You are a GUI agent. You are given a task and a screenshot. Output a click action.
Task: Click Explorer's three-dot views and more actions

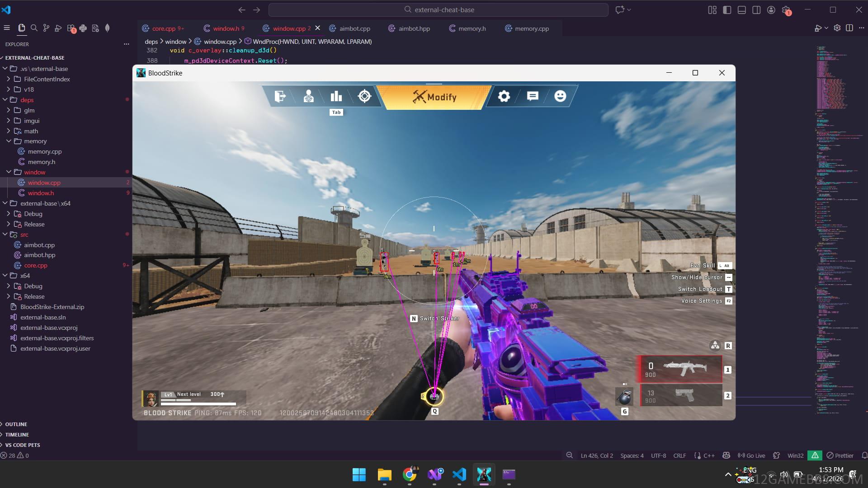pos(127,44)
